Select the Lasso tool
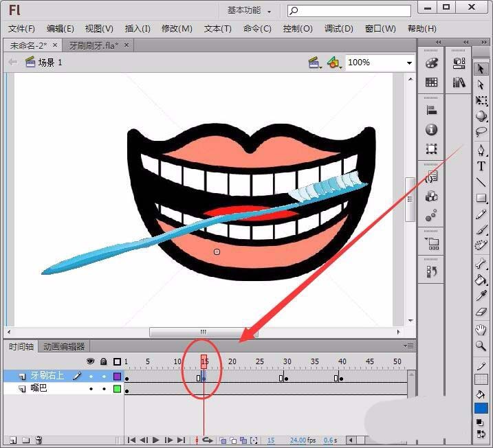Viewport: 493px width, 448px height. [481, 132]
